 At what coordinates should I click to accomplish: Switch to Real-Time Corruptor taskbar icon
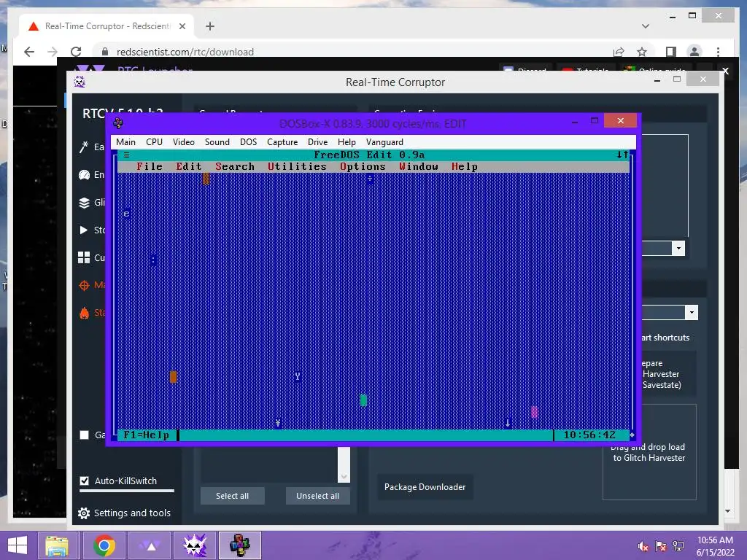pyautogui.click(x=195, y=545)
